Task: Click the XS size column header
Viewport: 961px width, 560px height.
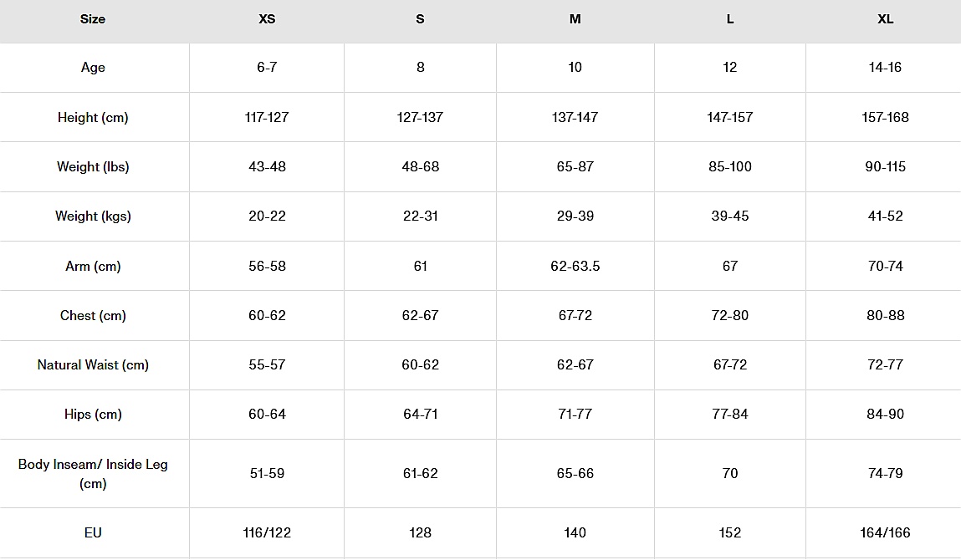Action: [x=267, y=19]
